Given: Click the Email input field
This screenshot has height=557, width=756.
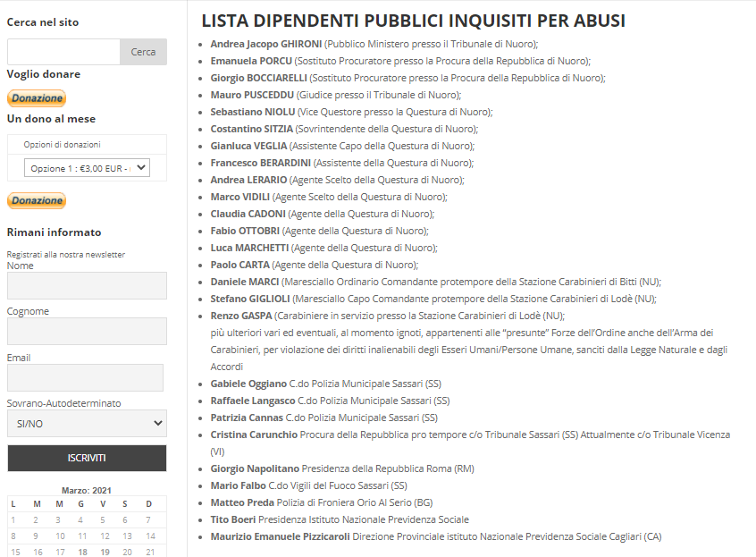Looking at the screenshot, I should click(x=85, y=377).
